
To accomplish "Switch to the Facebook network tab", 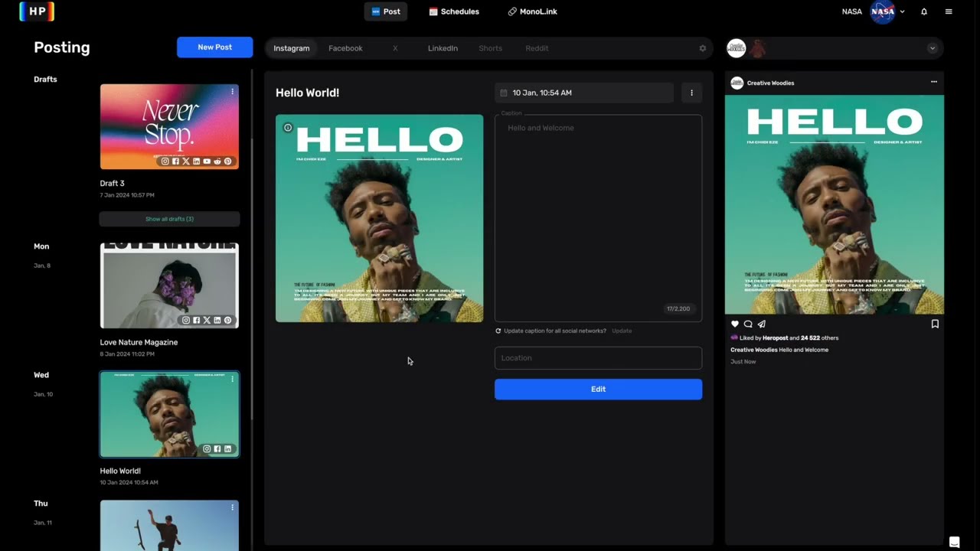I will [x=345, y=48].
